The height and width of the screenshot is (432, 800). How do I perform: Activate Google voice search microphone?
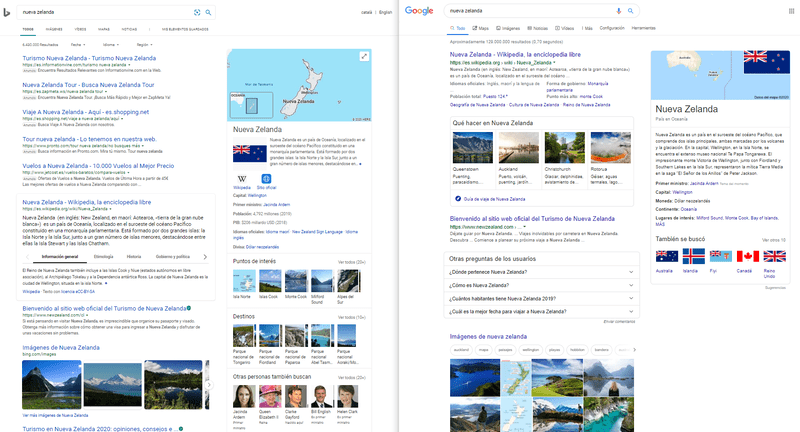[x=618, y=11]
